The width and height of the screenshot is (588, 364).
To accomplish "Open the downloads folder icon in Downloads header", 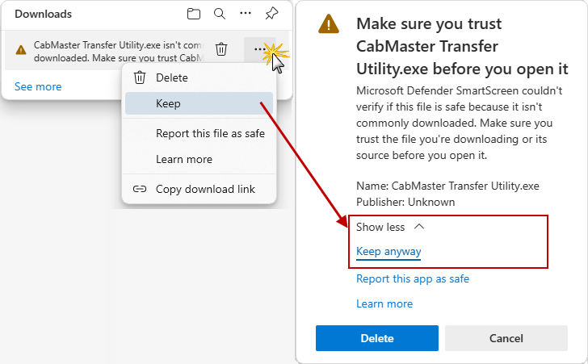I will pos(194,14).
